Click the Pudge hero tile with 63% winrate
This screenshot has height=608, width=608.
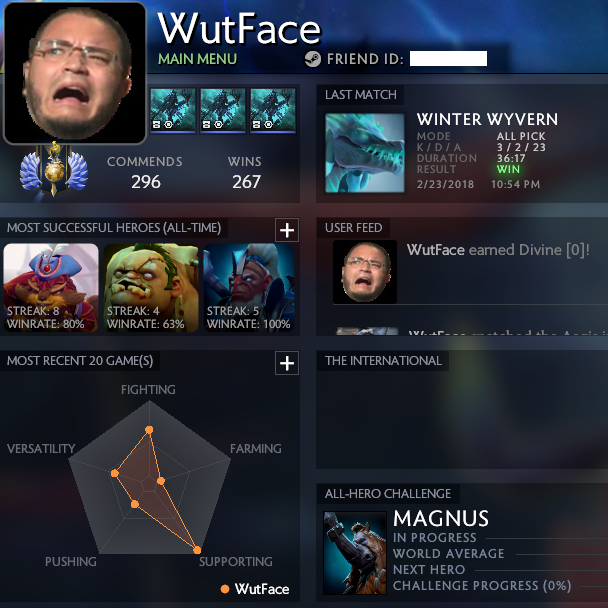click(x=151, y=287)
